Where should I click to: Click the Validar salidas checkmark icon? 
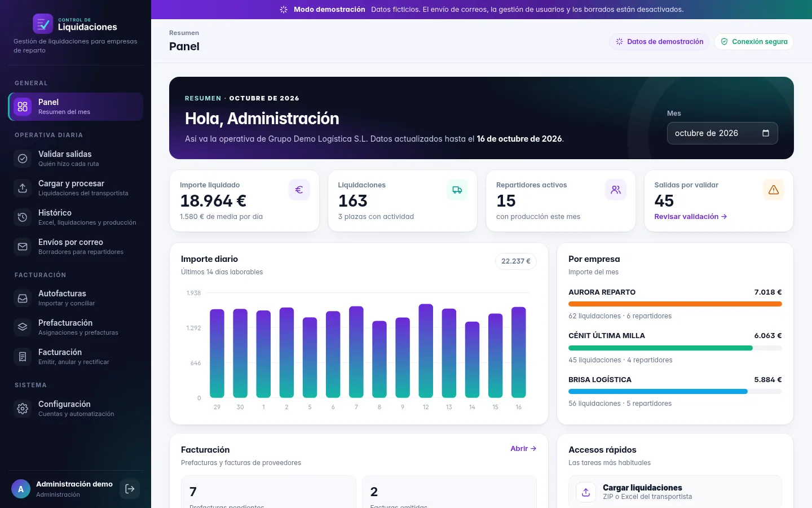[23, 159]
